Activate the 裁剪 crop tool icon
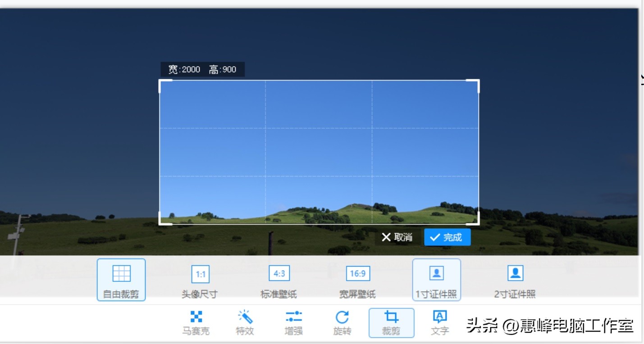This screenshot has height=344, width=644. click(x=391, y=317)
